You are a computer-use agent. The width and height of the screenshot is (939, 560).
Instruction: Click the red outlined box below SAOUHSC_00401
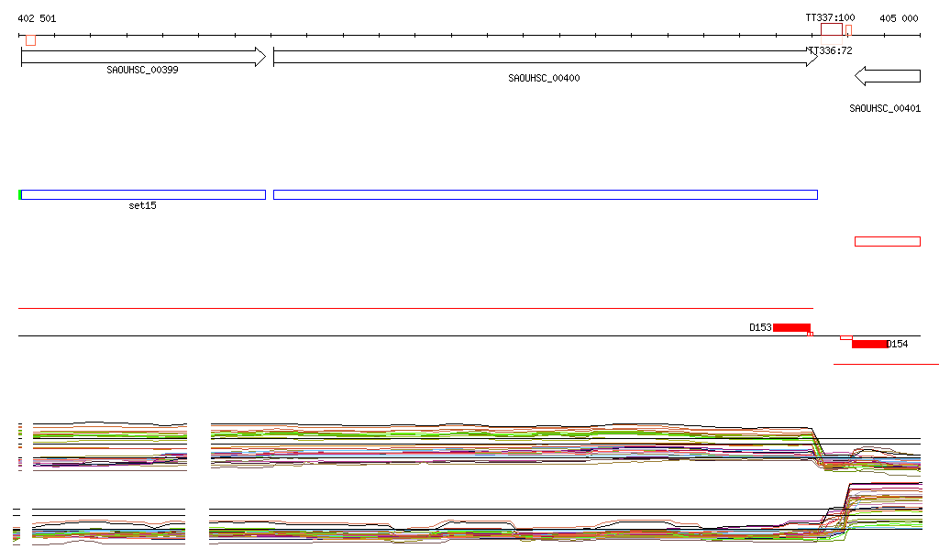pyautogui.click(x=887, y=242)
